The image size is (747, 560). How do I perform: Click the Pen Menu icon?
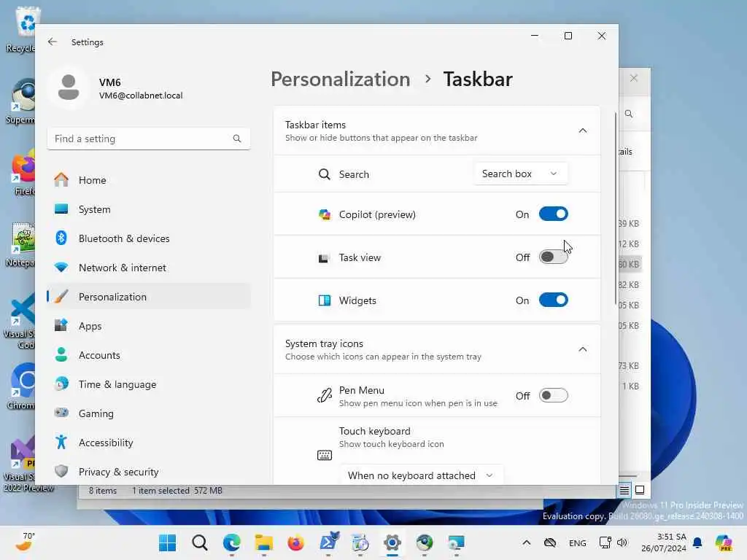pyautogui.click(x=325, y=396)
